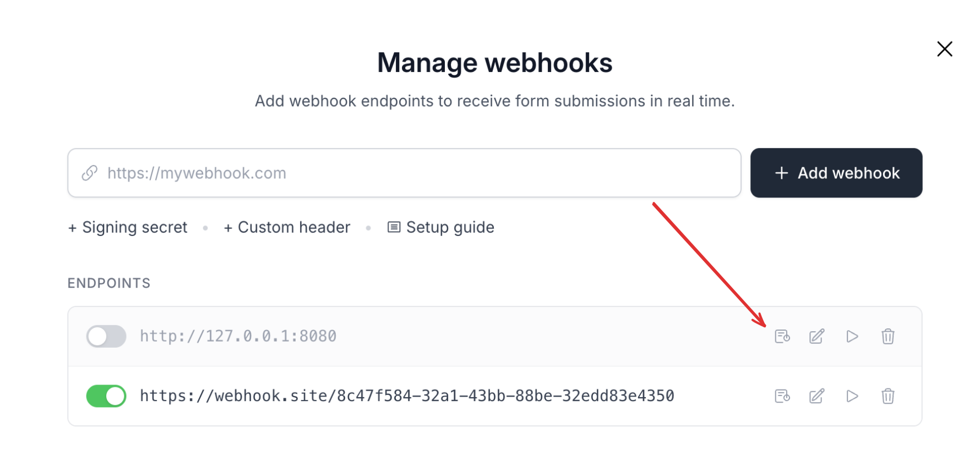Click the Add webhook button

pos(836,173)
